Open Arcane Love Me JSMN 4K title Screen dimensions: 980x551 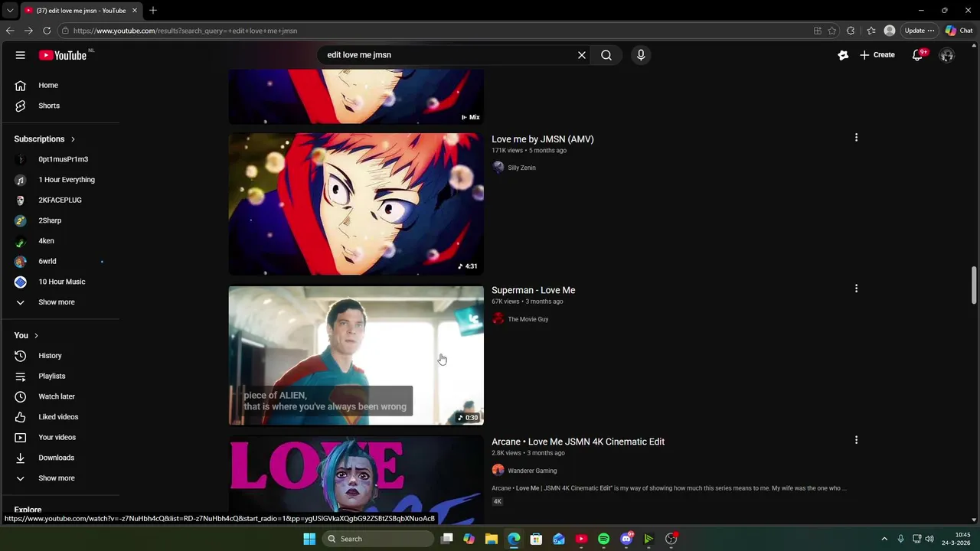578,442
